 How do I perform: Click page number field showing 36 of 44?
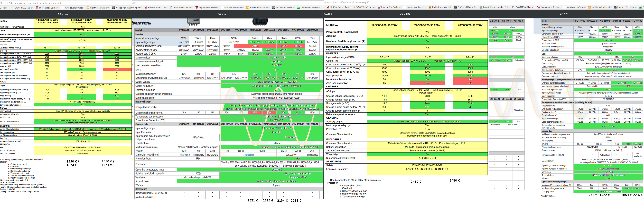pos(219,14)
